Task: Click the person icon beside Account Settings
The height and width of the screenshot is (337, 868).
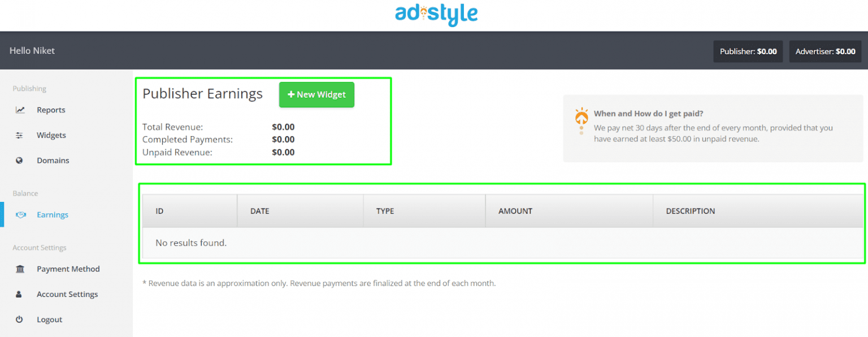Action: click(20, 294)
